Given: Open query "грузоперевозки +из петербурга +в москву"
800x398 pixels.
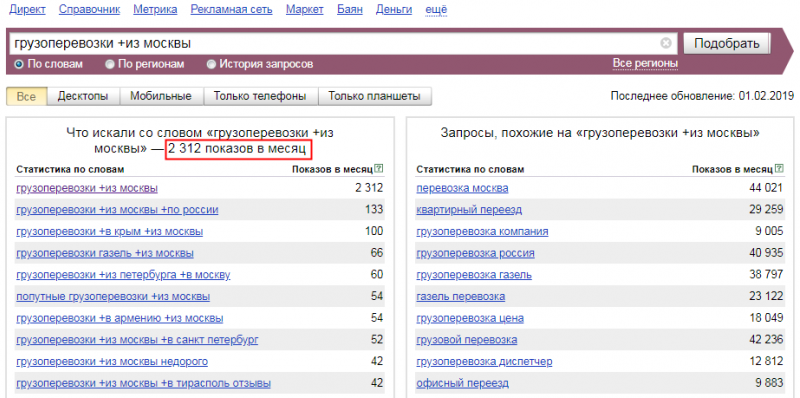Looking at the screenshot, I should [x=123, y=275].
